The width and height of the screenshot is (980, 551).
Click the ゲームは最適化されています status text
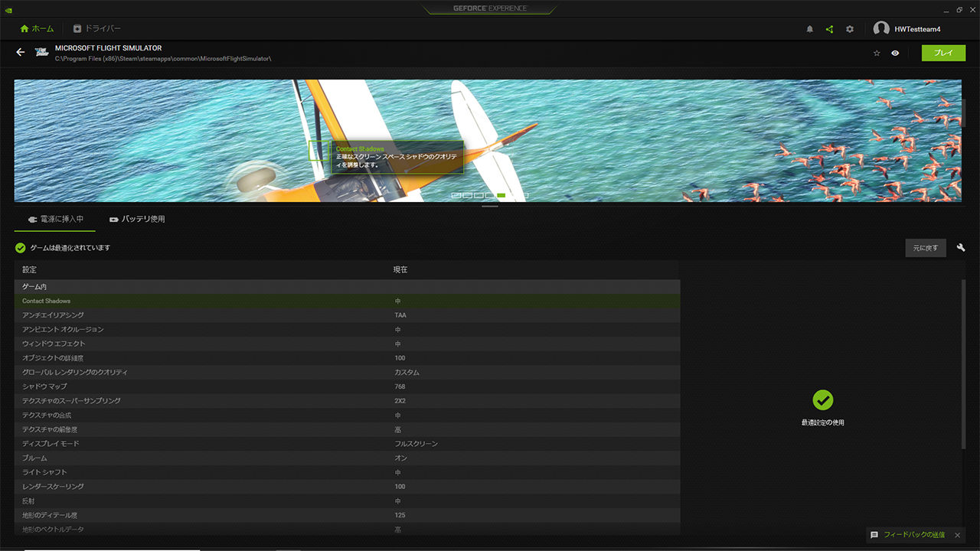(x=70, y=248)
